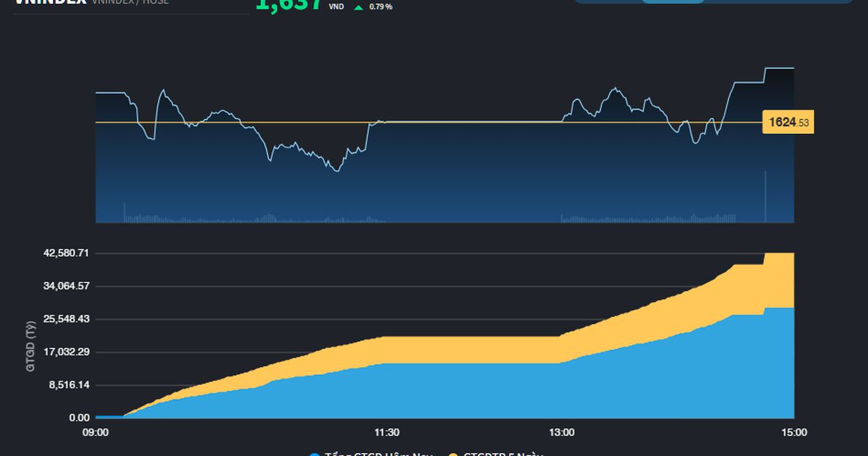Click the 15:00 time axis label
Image resolution: width=868 pixels, height=456 pixels.
(x=794, y=433)
